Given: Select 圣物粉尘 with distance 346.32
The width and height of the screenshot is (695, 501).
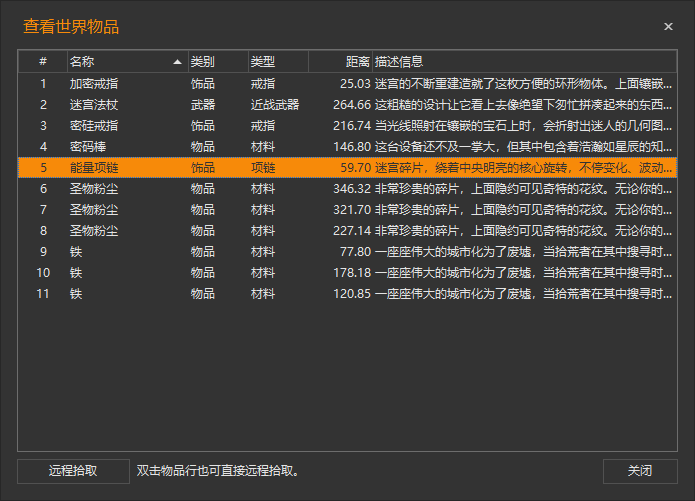Looking at the screenshot, I should pos(348,189).
